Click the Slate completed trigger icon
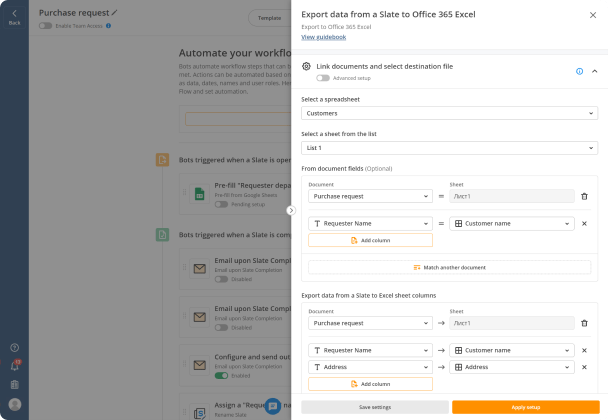This screenshot has height=420, width=608. pos(162,235)
